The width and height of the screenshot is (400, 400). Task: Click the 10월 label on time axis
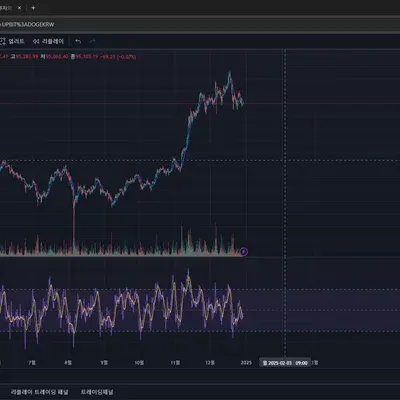click(x=139, y=363)
